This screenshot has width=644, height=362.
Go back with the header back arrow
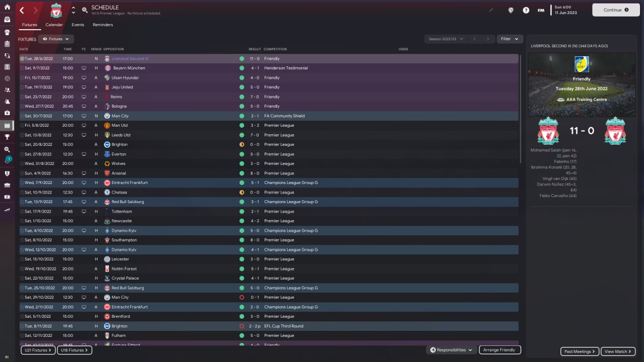tap(22, 10)
